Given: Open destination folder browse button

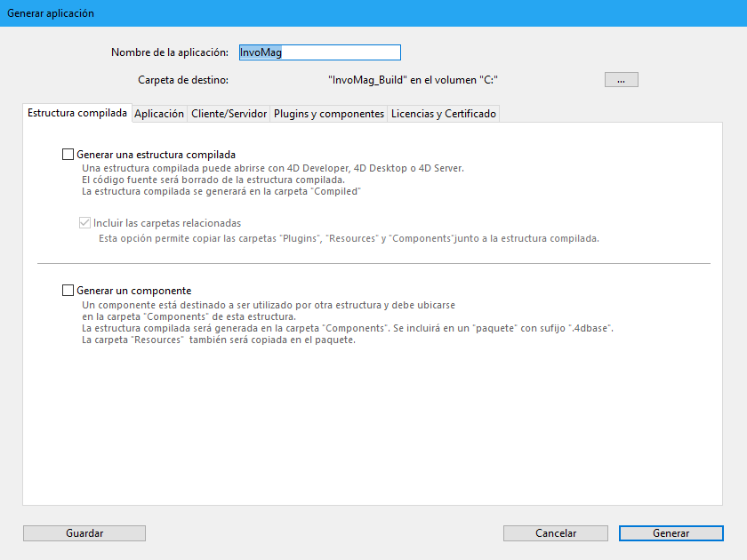Looking at the screenshot, I should [x=621, y=80].
